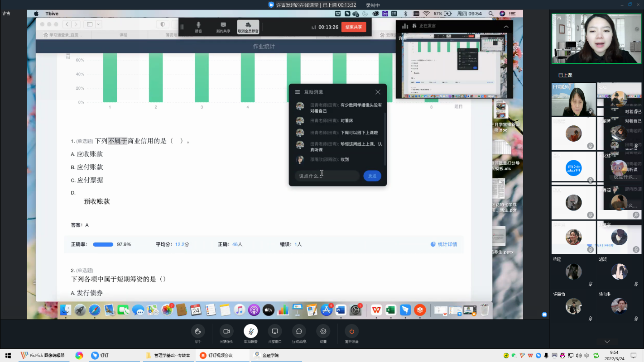Focus the 说点什么 message input

coord(327,176)
